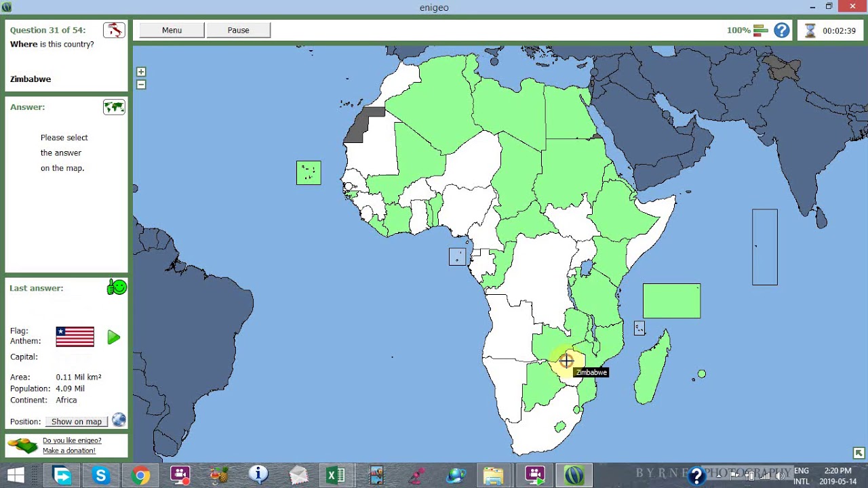This screenshot has height=488, width=868.
Task: Click the ENG INTL language indicator
Action: click(x=802, y=476)
